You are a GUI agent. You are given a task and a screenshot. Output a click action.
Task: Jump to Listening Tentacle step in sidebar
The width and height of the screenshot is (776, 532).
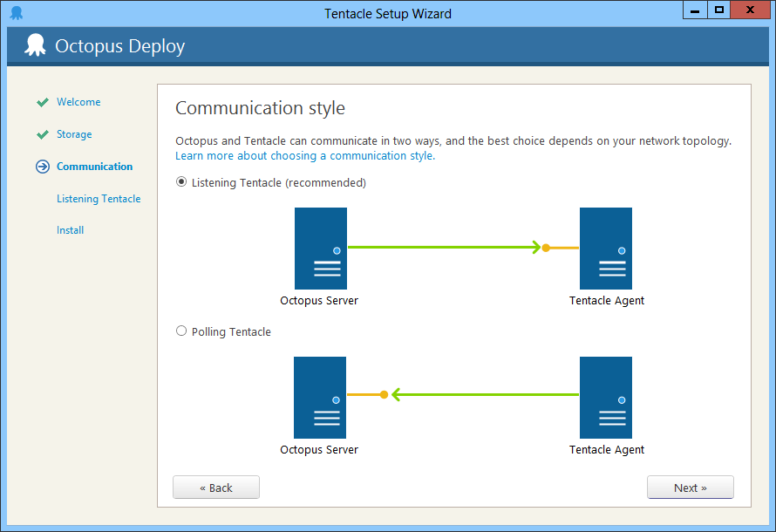coord(99,199)
